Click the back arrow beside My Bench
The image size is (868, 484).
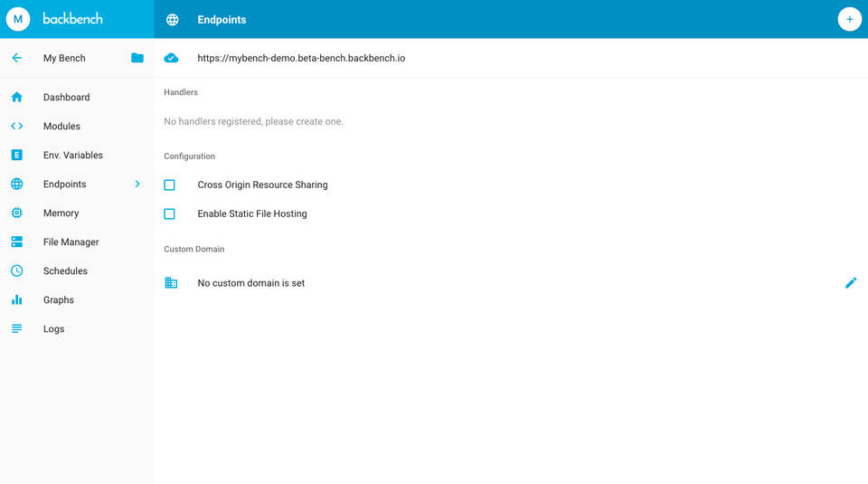click(x=16, y=58)
